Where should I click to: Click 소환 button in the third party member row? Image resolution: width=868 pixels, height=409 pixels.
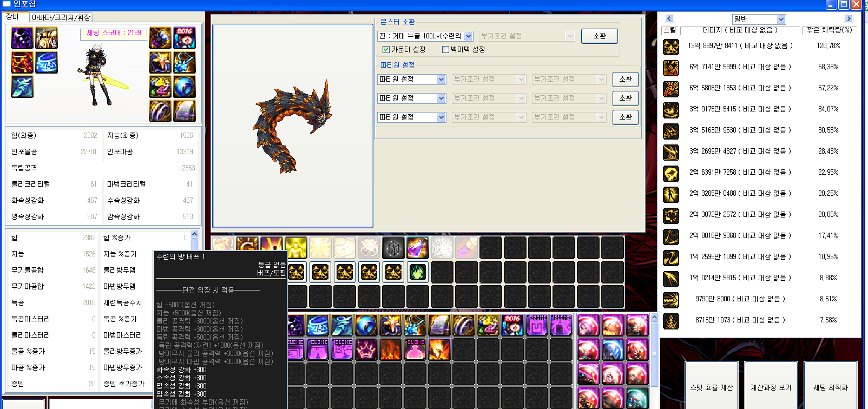pyautogui.click(x=626, y=117)
